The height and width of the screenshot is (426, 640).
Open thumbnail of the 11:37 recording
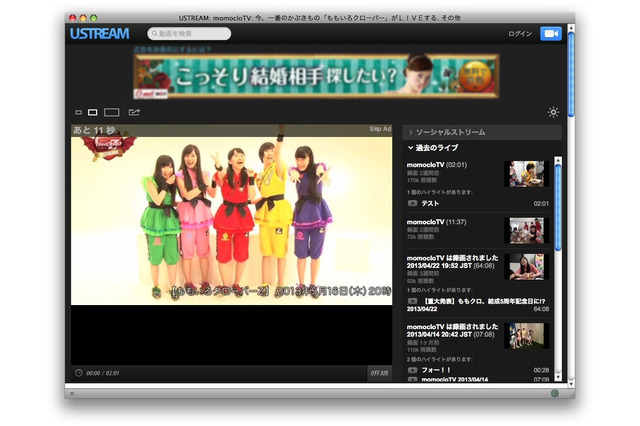pyautogui.click(x=526, y=231)
